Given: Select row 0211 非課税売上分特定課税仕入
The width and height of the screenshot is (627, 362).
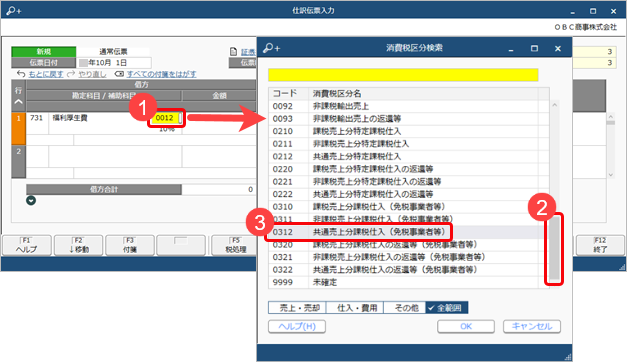Looking at the screenshot, I should point(403,144).
